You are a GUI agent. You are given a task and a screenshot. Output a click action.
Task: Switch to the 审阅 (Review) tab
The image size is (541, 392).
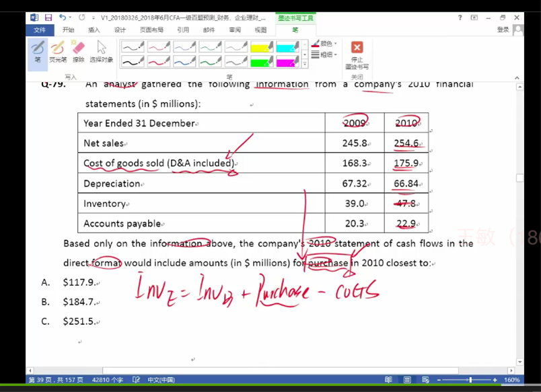coord(235,30)
